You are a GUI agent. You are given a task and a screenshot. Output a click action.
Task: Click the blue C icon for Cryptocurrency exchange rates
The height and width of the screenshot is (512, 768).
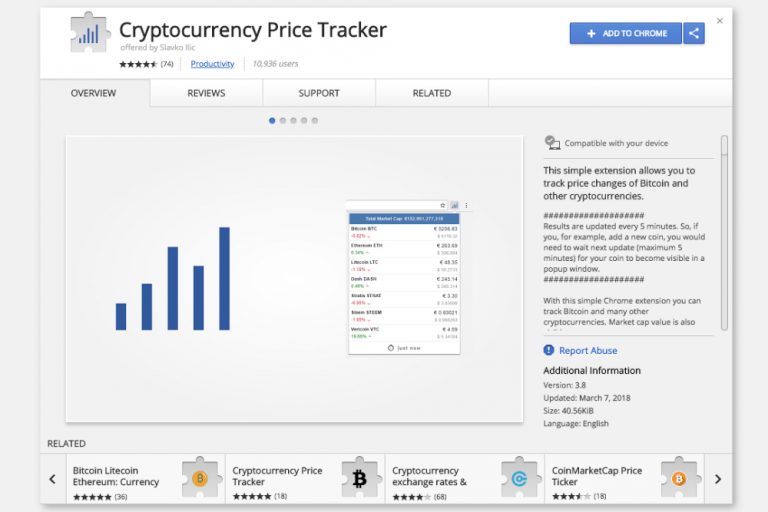[x=520, y=478]
